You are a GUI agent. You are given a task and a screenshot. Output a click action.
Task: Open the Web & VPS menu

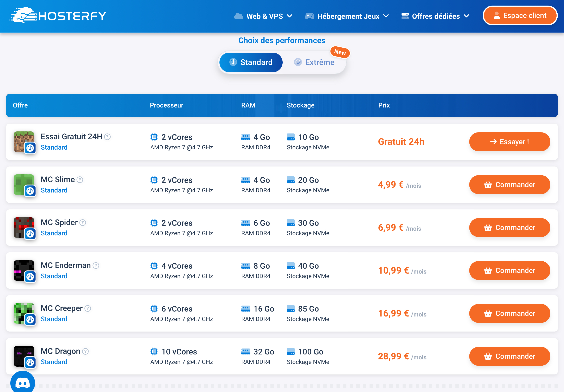(x=263, y=16)
